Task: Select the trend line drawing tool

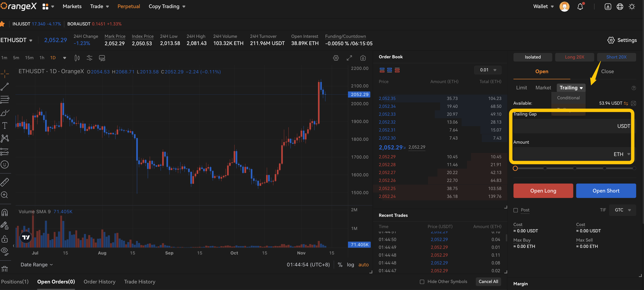Action: [x=5, y=87]
